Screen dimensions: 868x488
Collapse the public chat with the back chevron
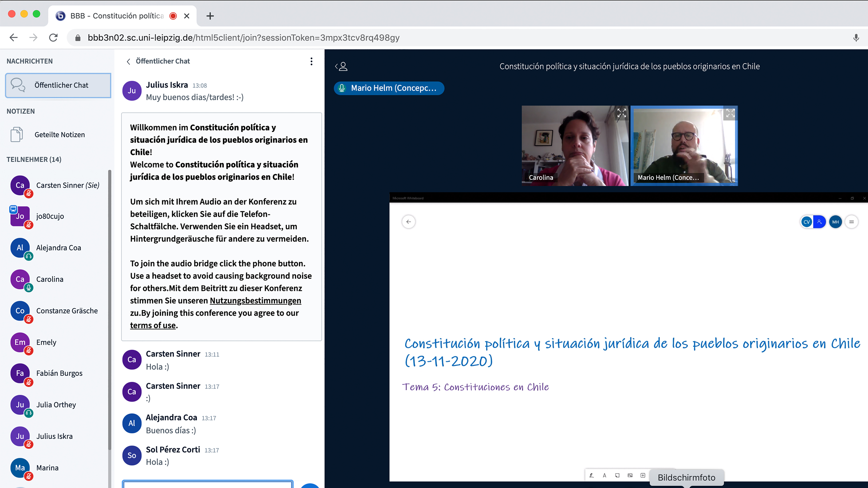pos(128,61)
